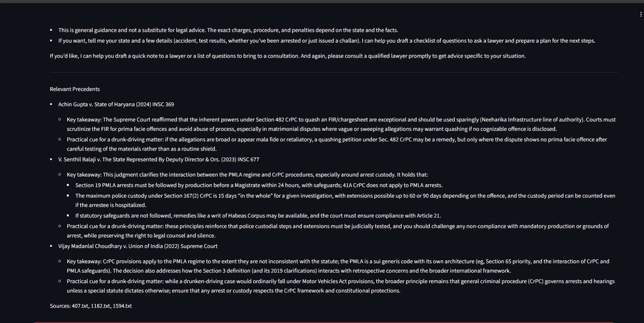
Task: Click the Habeas Corpus statutory safeguards sub-bullet
Action: (x=258, y=215)
